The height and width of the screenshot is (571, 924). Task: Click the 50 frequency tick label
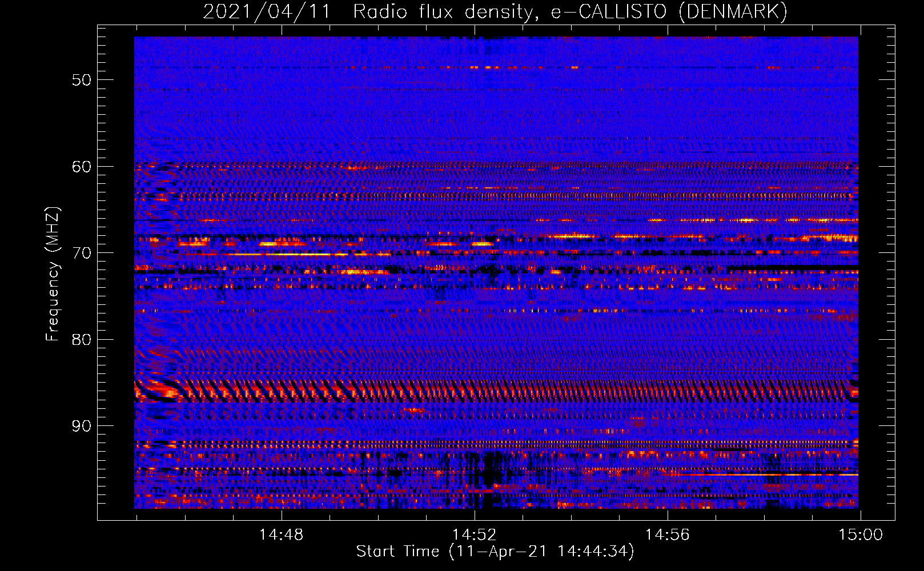(x=81, y=80)
